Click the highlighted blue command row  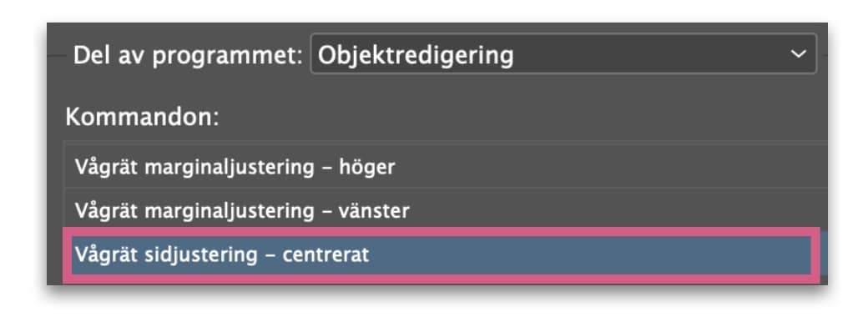(x=442, y=255)
